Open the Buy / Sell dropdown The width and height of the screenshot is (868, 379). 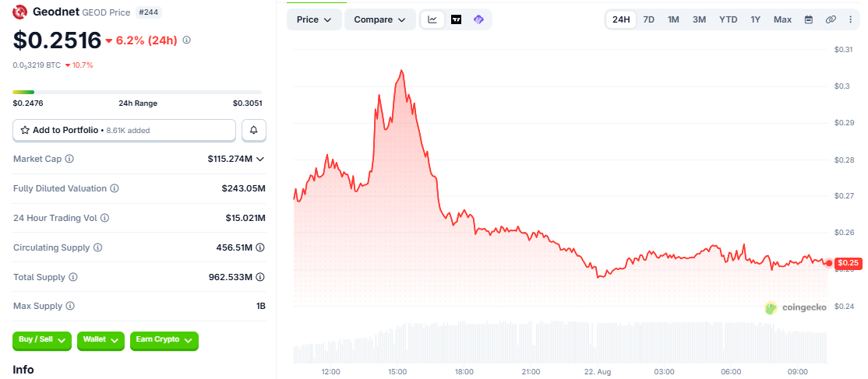42,340
